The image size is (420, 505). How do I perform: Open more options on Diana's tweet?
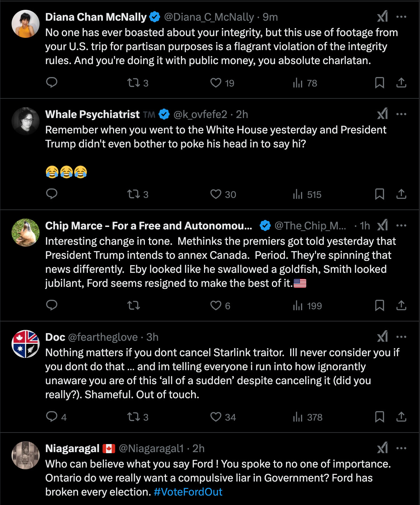[x=401, y=17]
